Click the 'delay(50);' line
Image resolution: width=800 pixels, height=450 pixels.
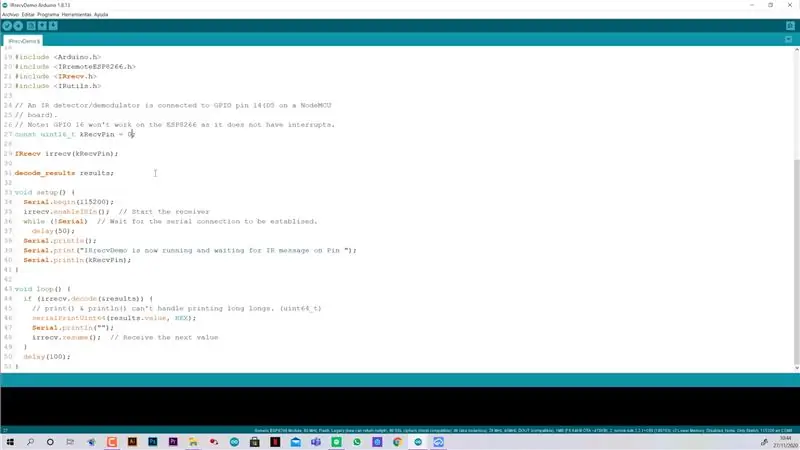tap(53, 231)
